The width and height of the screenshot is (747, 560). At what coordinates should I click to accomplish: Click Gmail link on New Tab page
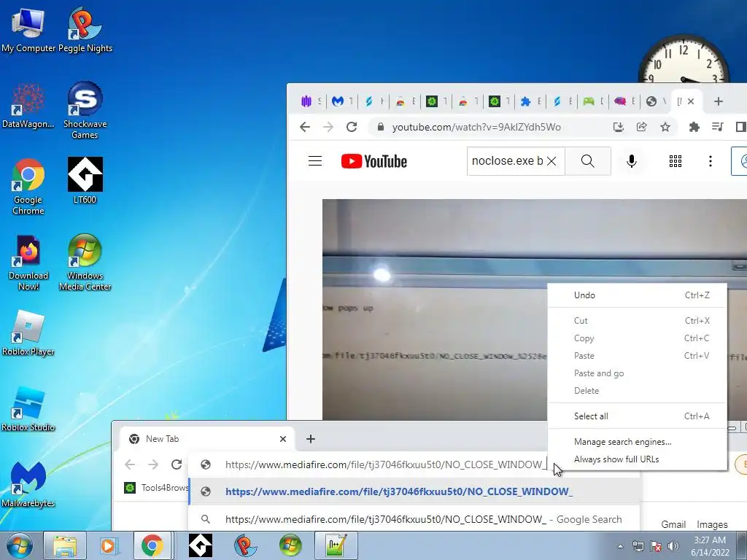coord(673,524)
